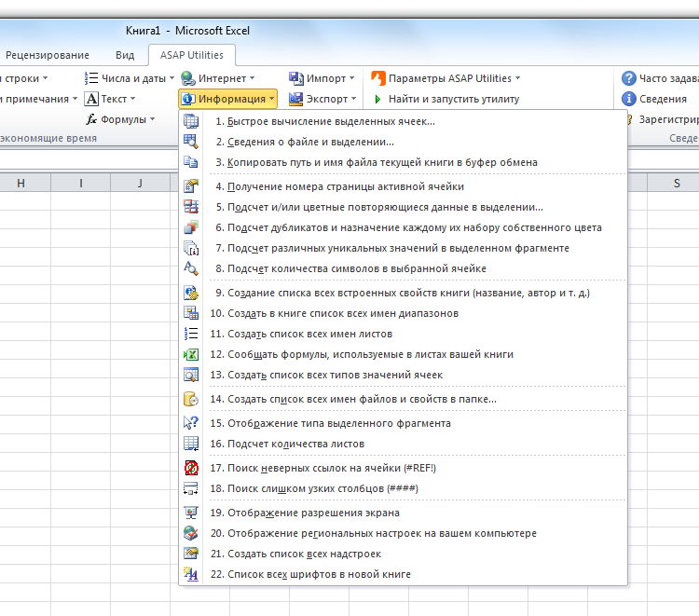The width and height of the screenshot is (699, 616).
Task: Select column header J
Action: [140, 183]
